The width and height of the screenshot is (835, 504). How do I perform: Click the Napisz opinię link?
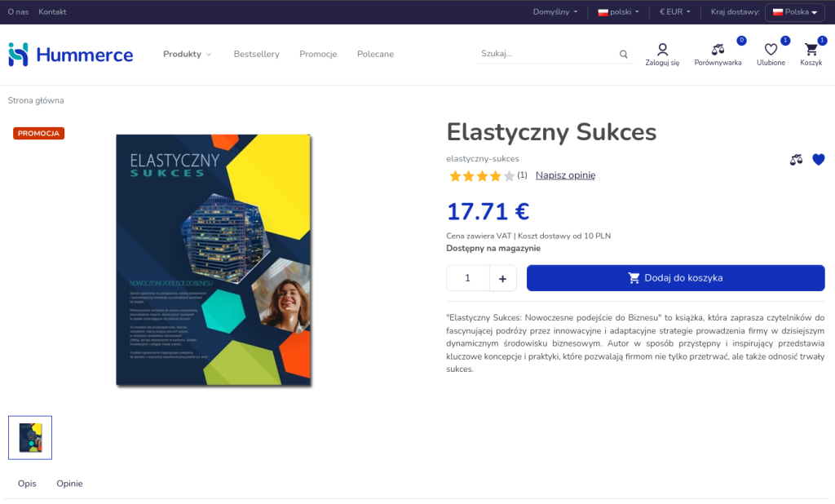(565, 175)
